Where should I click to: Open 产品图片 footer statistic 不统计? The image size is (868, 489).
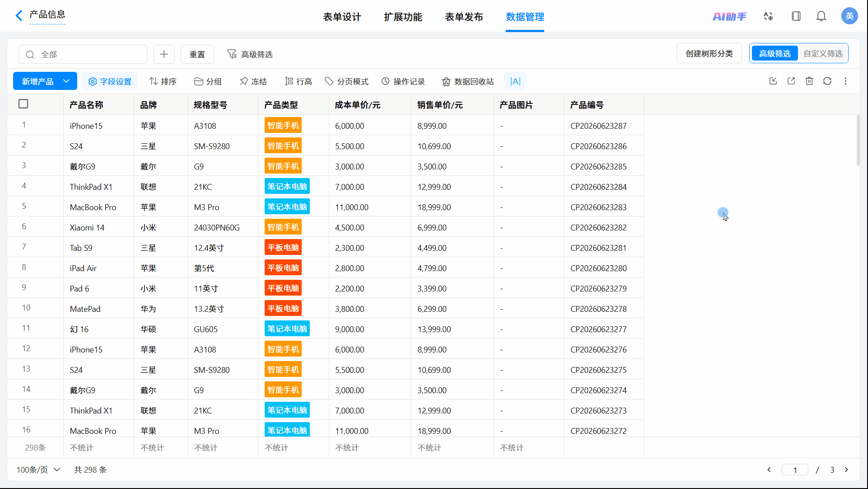coord(512,448)
